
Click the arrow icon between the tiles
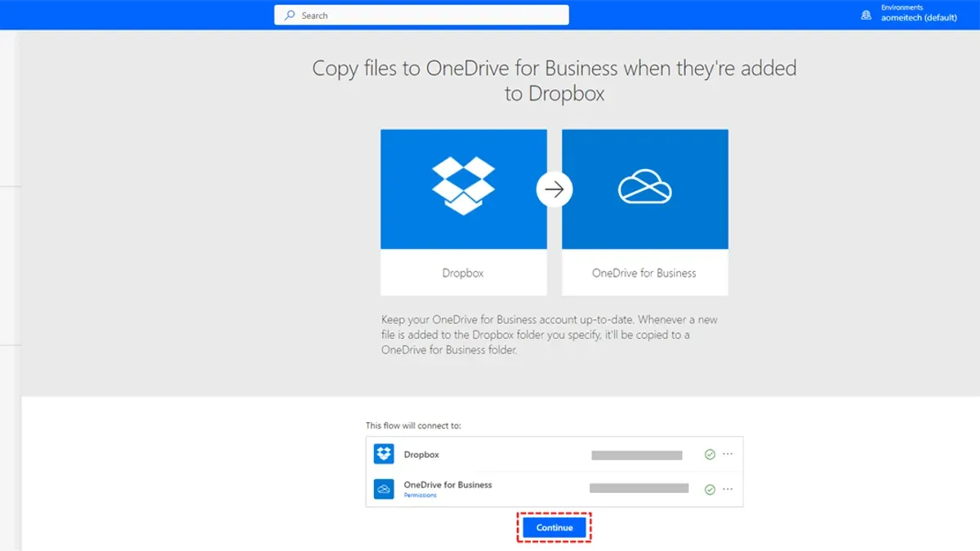(x=555, y=189)
